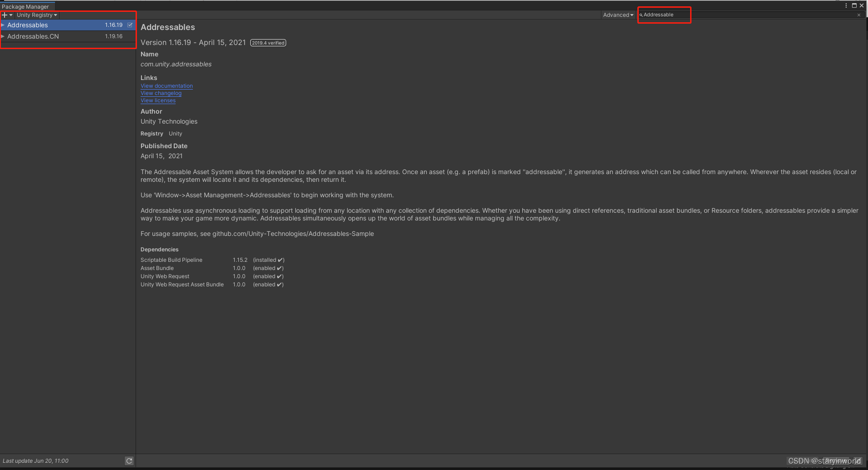Expand the Addressables package versions arrow
The height and width of the screenshot is (470, 868).
coord(3,25)
